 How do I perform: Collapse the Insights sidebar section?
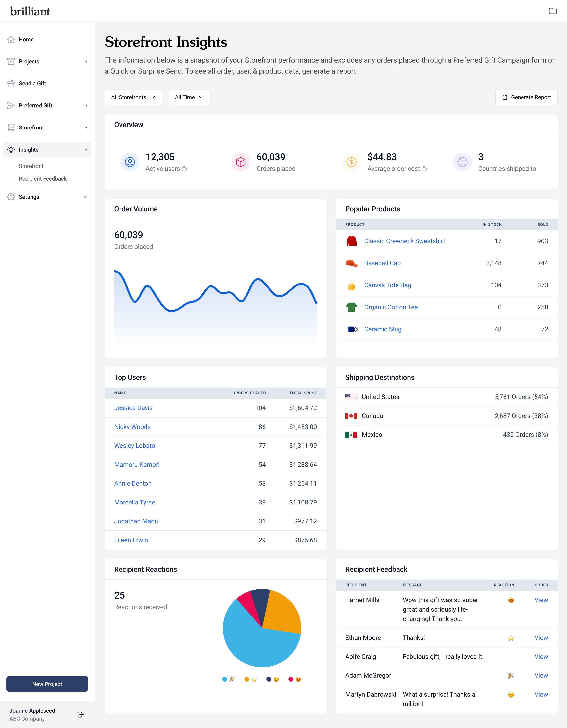(x=86, y=150)
